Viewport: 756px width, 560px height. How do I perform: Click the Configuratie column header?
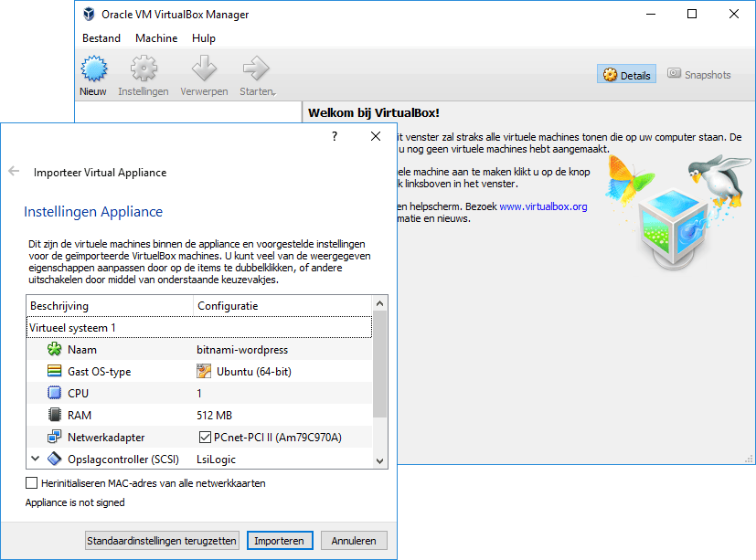(x=282, y=305)
